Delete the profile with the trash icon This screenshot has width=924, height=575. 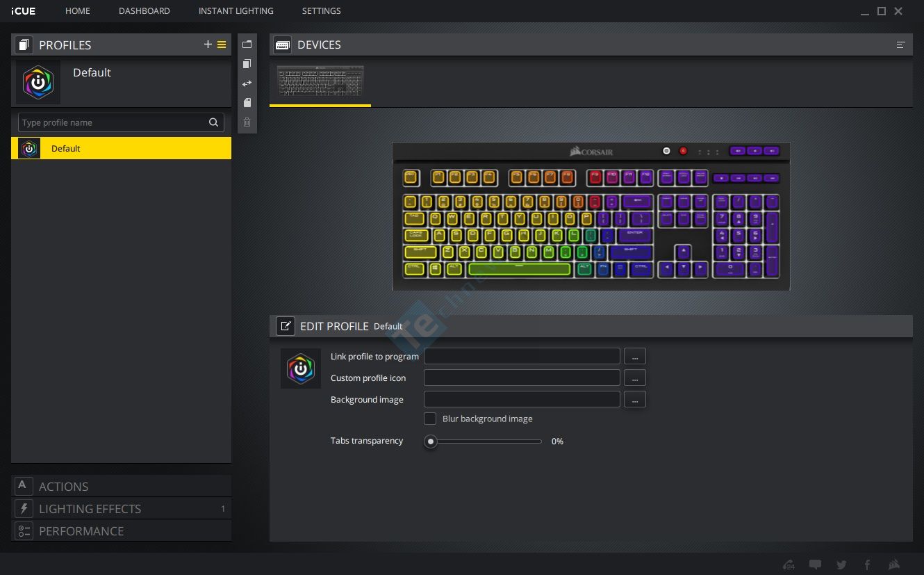[x=247, y=122]
